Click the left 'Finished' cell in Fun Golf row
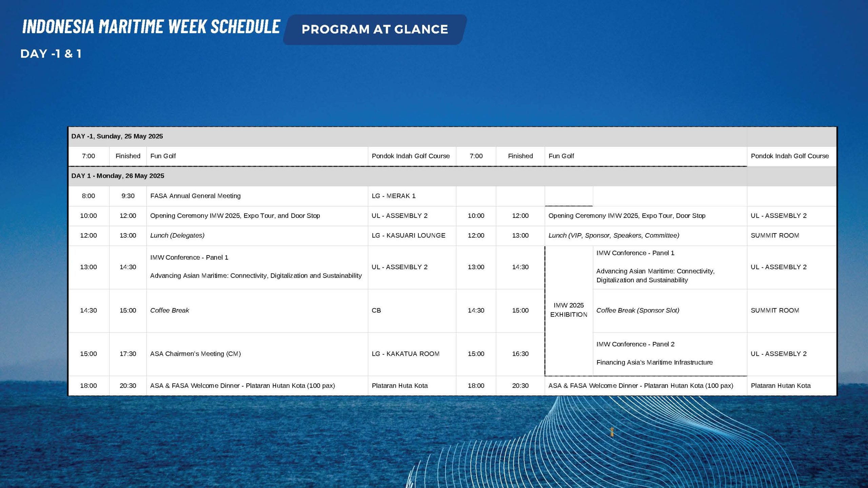Image resolution: width=868 pixels, height=488 pixels. click(128, 156)
